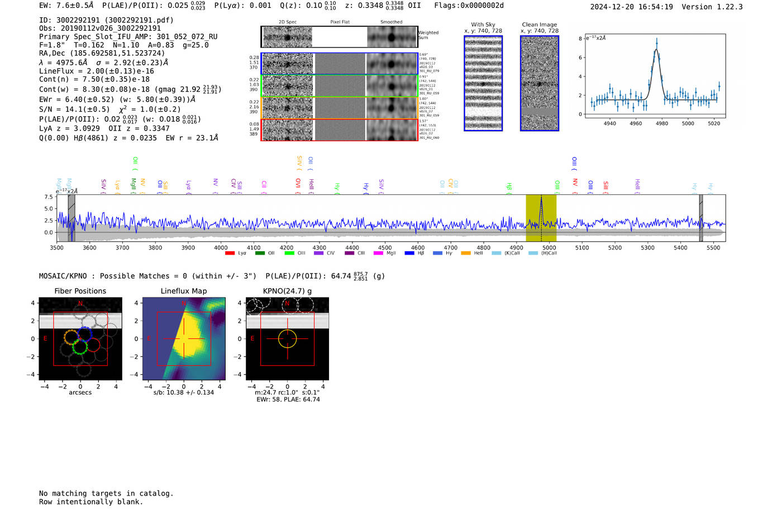Click the OIII bright green legend swatch

[x=289, y=253]
